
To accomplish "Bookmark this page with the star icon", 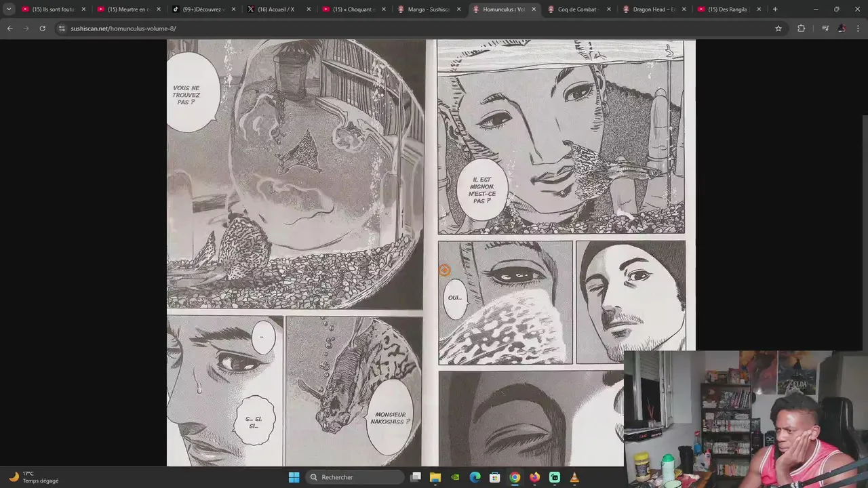I will tap(778, 28).
